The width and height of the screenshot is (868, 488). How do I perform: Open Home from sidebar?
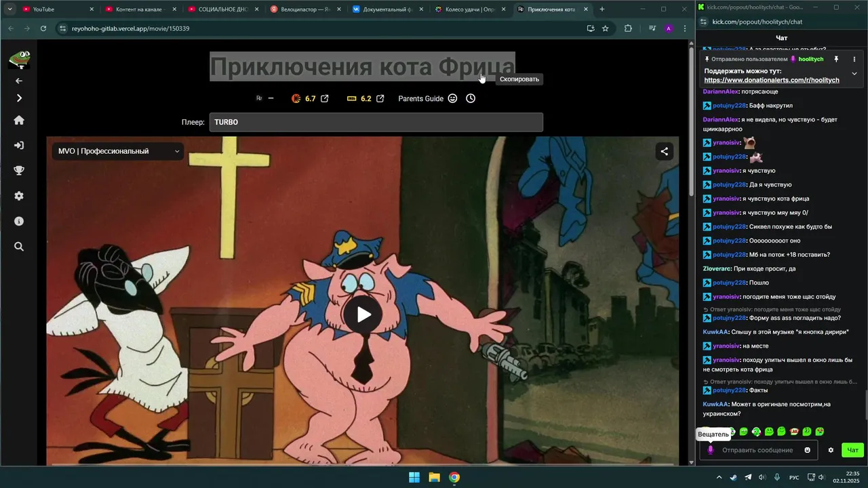pos(19,120)
